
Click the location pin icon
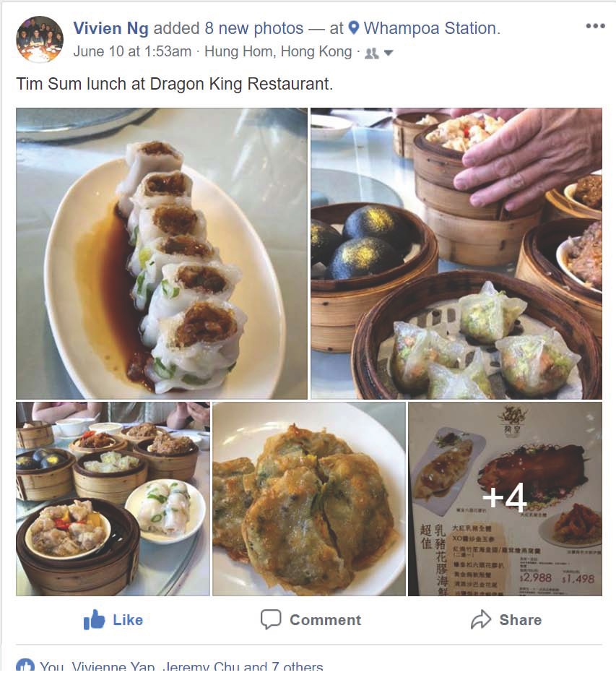[354, 28]
